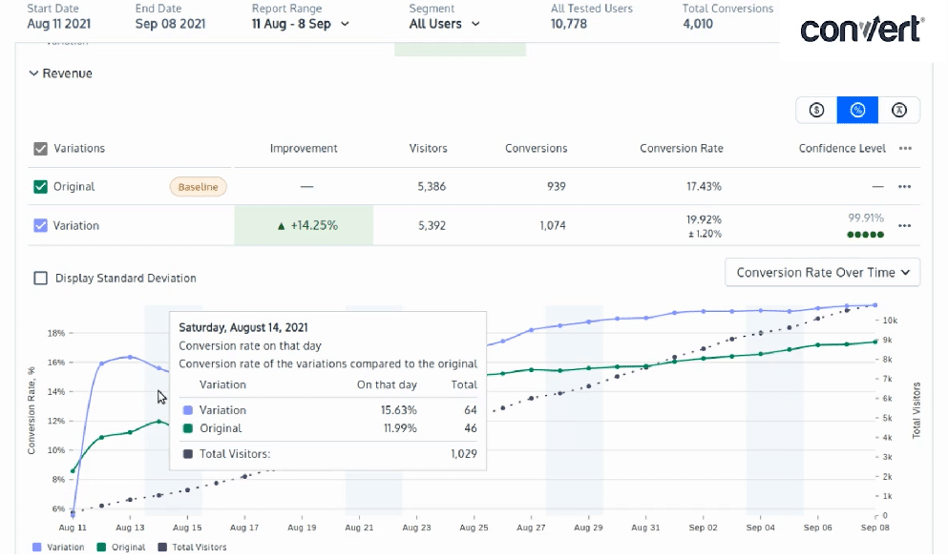This screenshot has height=560, width=948.
Task: Open the Report Range date dropdown
Action: tap(300, 24)
